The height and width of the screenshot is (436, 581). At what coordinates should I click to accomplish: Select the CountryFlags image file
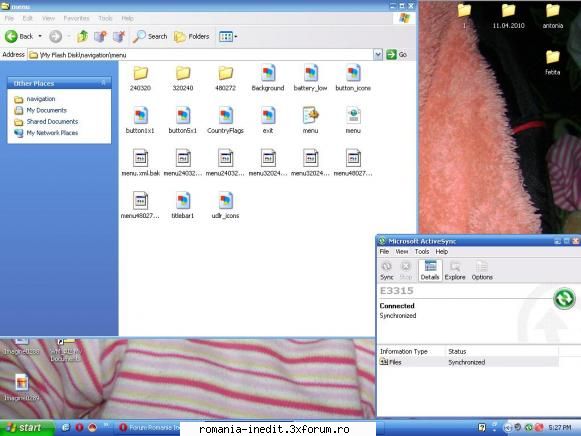click(225, 120)
